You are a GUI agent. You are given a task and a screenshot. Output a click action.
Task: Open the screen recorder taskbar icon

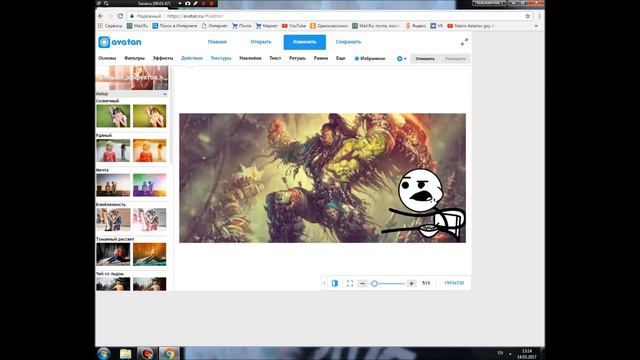tap(147, 353)
